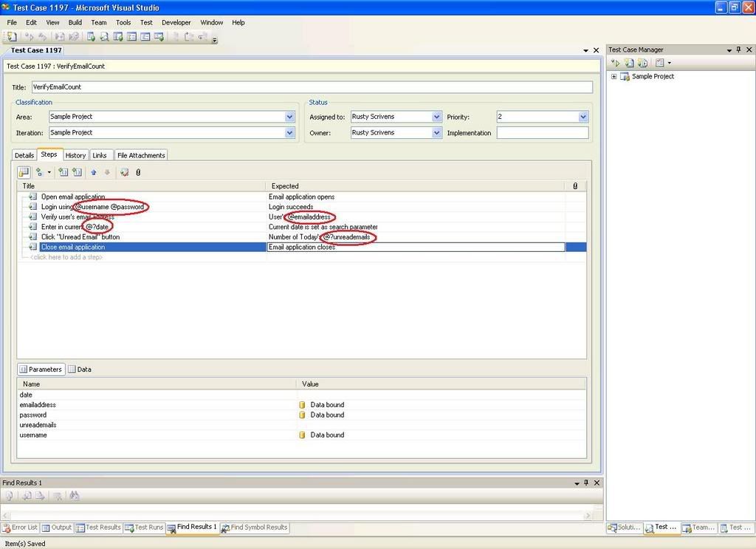This screenshot has height=549, width=756.
Task: Click the insert shared parameter icon
Action: pyautogui.click(x=63, y=172)
